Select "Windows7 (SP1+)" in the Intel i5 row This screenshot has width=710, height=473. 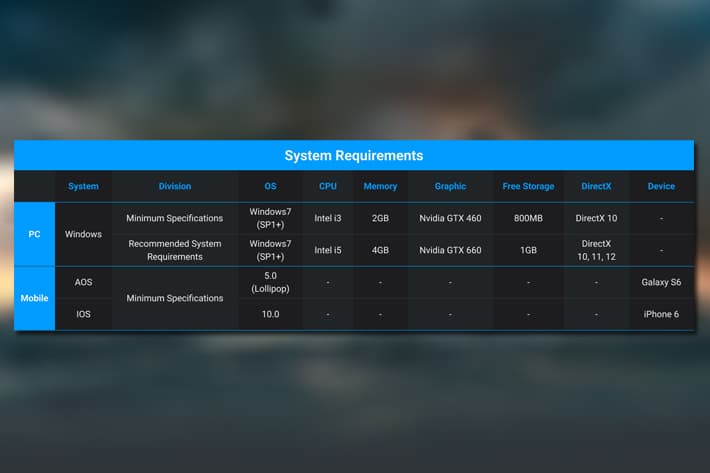click(270, 250)
